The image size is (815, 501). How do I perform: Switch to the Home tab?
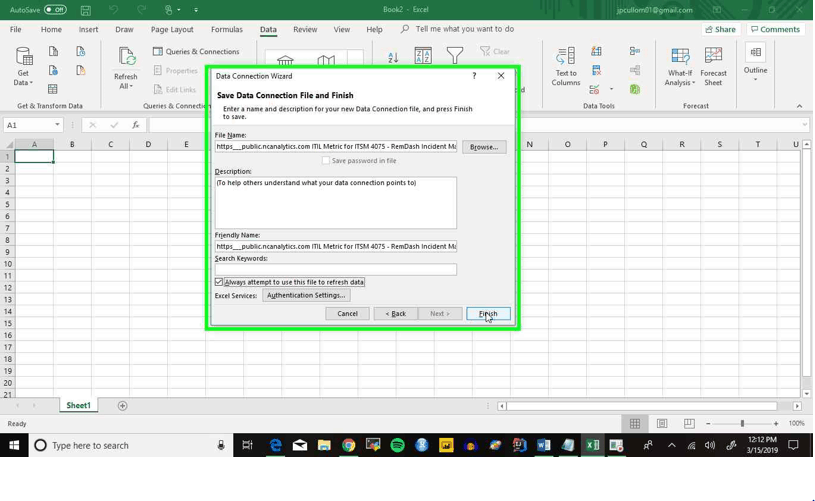pos(51,30)
